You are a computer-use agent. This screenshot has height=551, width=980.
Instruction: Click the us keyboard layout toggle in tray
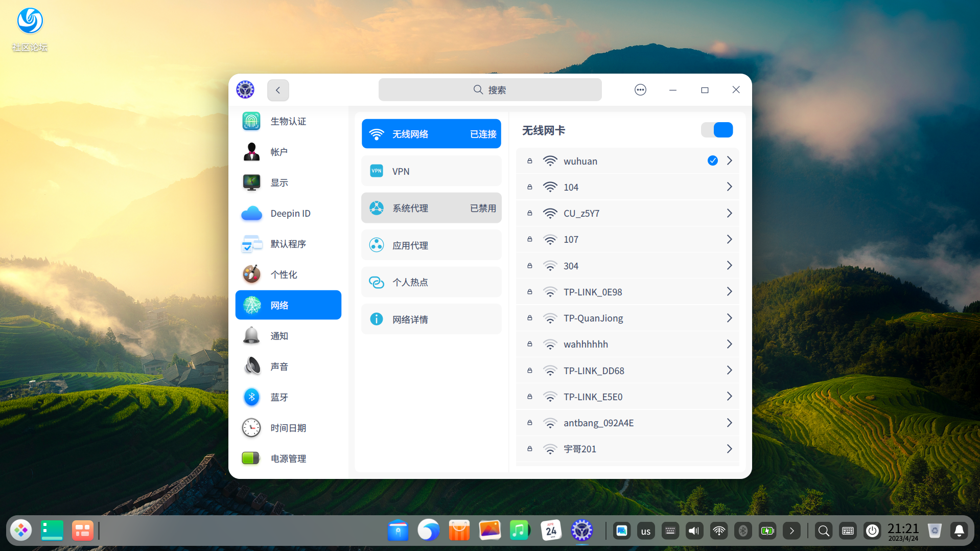coord(645,530)
